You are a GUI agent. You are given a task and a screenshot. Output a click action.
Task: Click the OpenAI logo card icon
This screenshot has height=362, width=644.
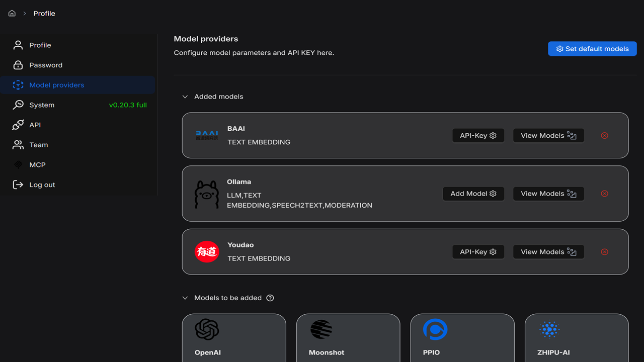pyautogui.click(x=207, y=330)
